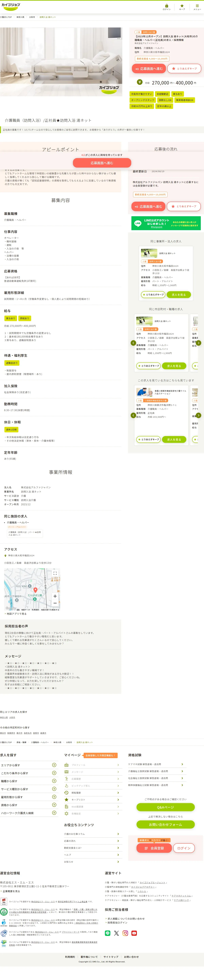Click the map thumbnail showing だんばば公園
The width and height of the screenshot is (204, 980).
coord(32,589)
